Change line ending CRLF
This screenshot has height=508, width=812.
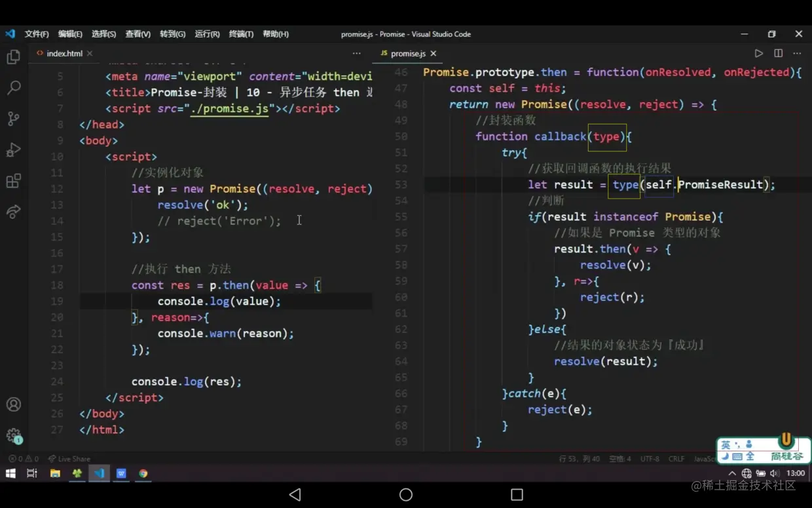tap(676, 459)
